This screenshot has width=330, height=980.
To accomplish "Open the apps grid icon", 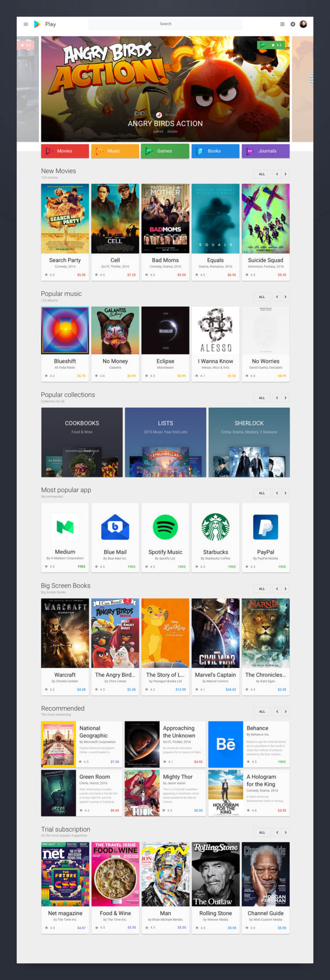I will pos(282,24).
